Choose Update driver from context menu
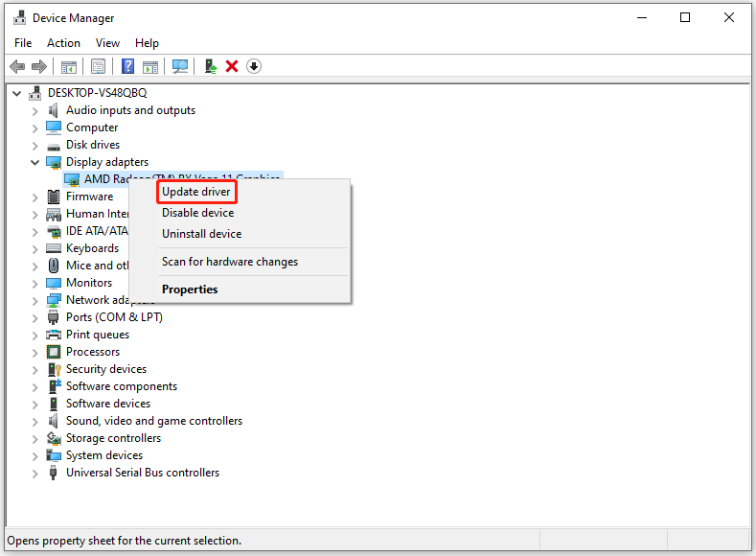Viewport: 756px width, 556px height. click(x=195, y=192)
